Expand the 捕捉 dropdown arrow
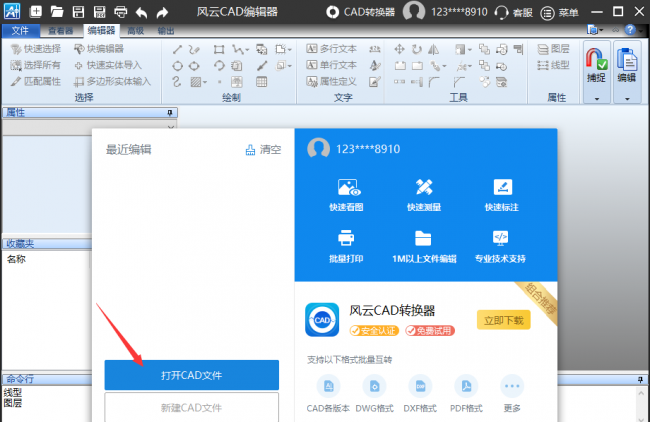This screenshot has width=650, height=422. (597, 99)
